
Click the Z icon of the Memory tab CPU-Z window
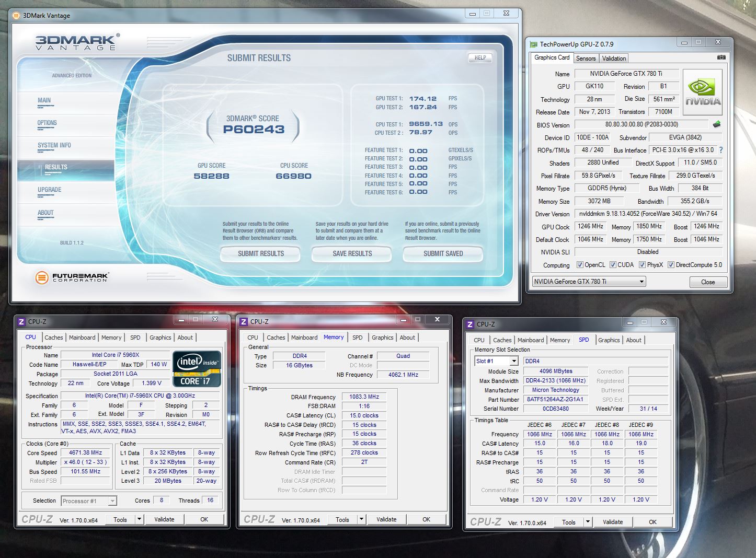(244, 322)
